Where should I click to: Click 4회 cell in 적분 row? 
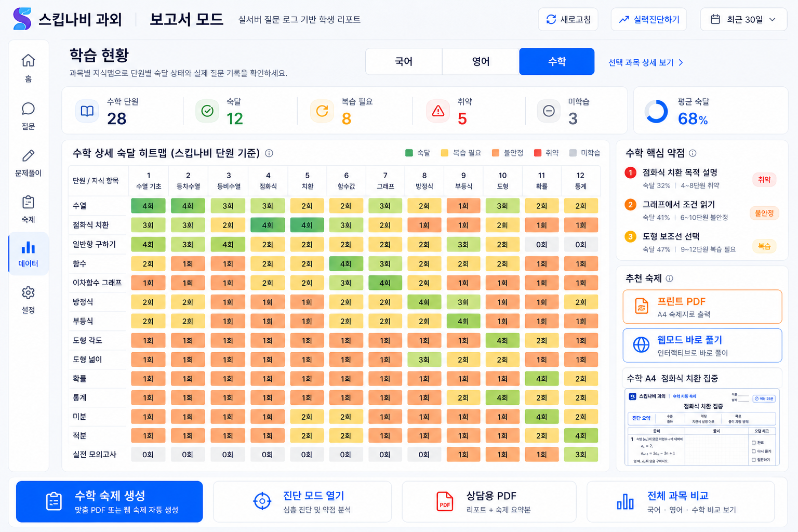[581, 435]
